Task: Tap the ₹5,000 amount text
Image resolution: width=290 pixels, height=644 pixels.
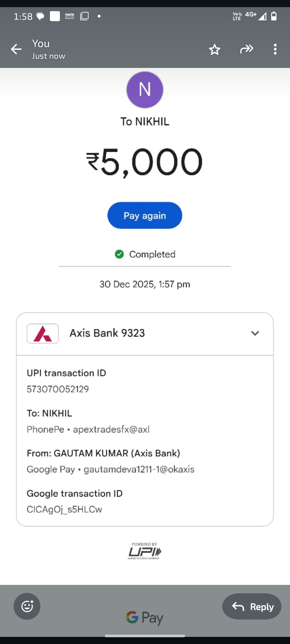Action: [x=145, y=162]
